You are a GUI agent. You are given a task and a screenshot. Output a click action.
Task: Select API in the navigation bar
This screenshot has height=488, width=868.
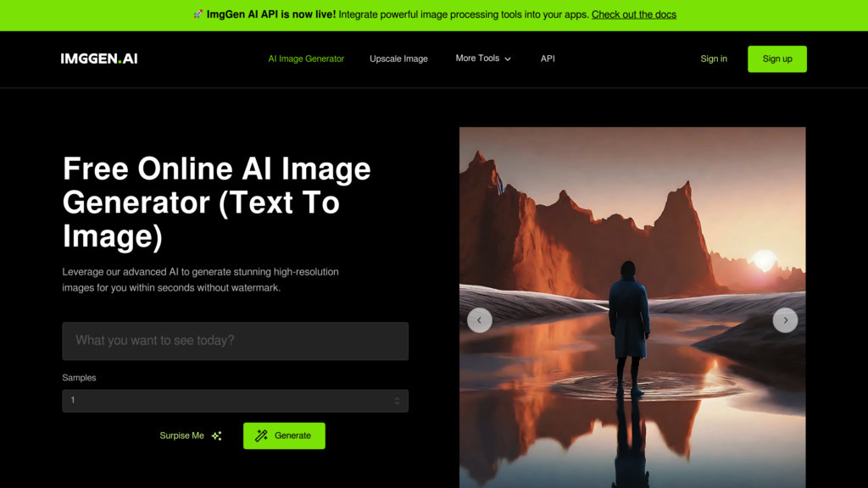548,58
